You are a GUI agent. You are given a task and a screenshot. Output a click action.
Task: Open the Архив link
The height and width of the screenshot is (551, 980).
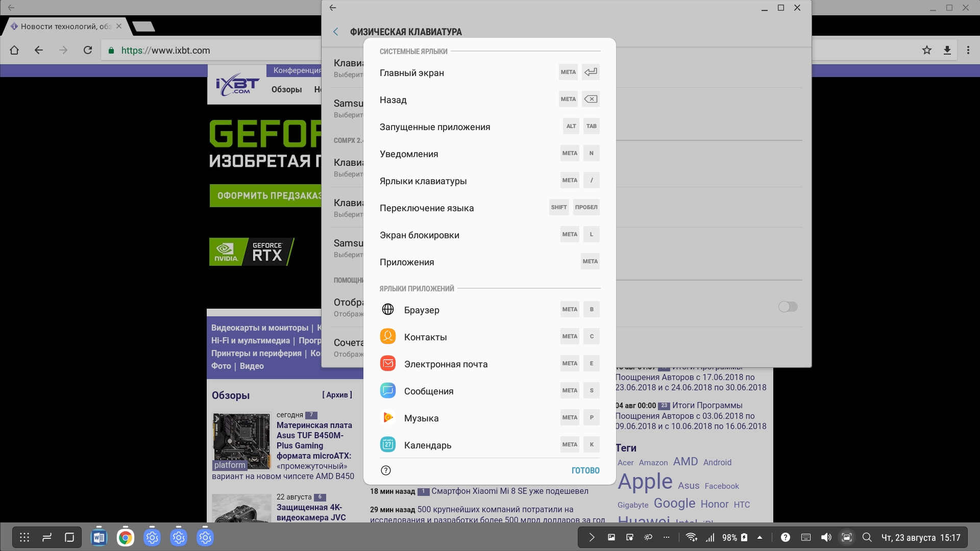point(337,395)
